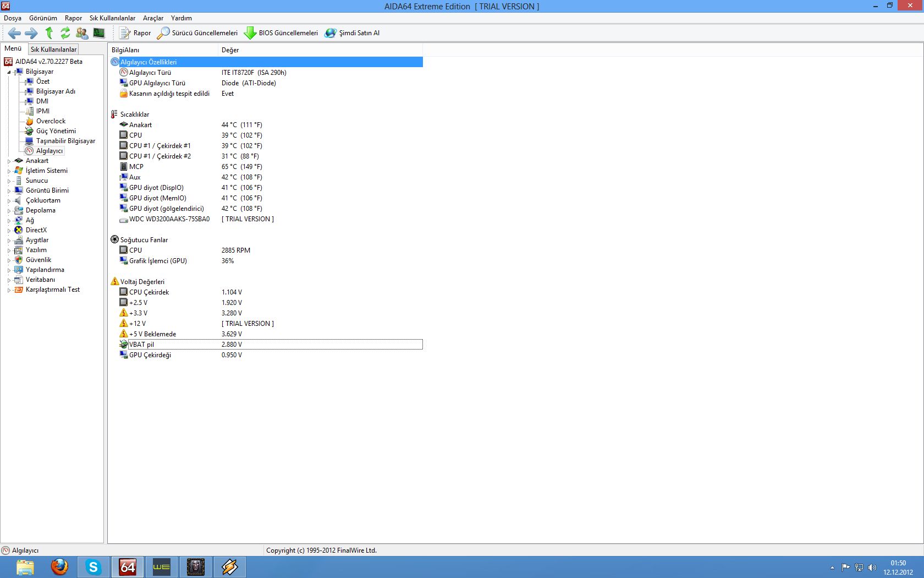Screen dimensions: 924x578
Task: Switch to the Menü tab
Action: point(13,48)
